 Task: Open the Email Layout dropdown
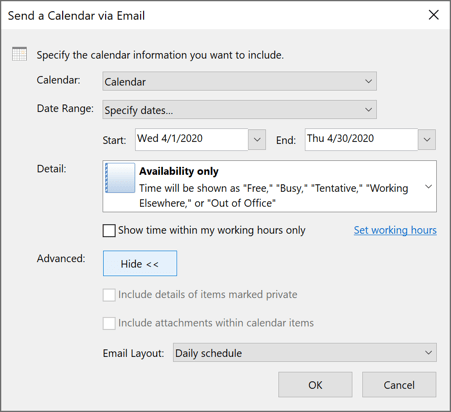tap(305, 353)
